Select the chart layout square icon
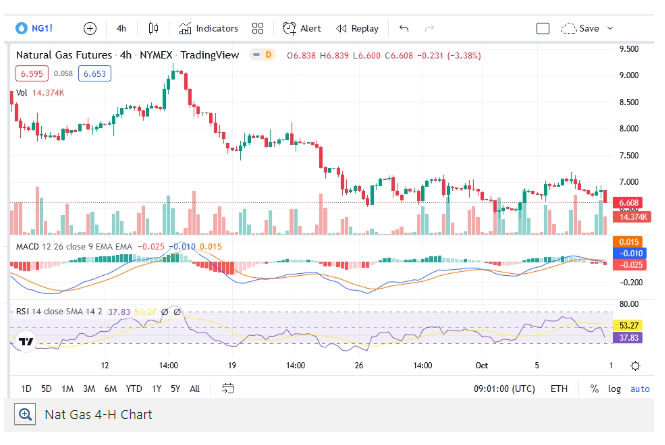Image resolution: width=665 pixels, height=445 pixels. [x=543, y=28]
